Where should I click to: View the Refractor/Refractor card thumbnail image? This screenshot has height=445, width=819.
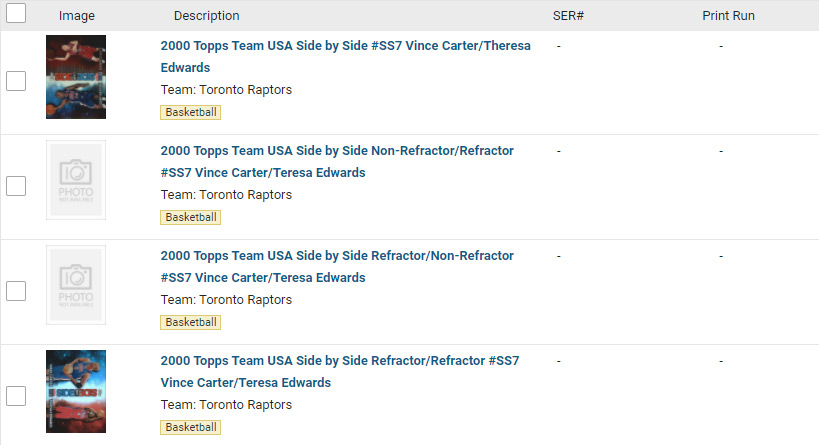coord(76,391)
